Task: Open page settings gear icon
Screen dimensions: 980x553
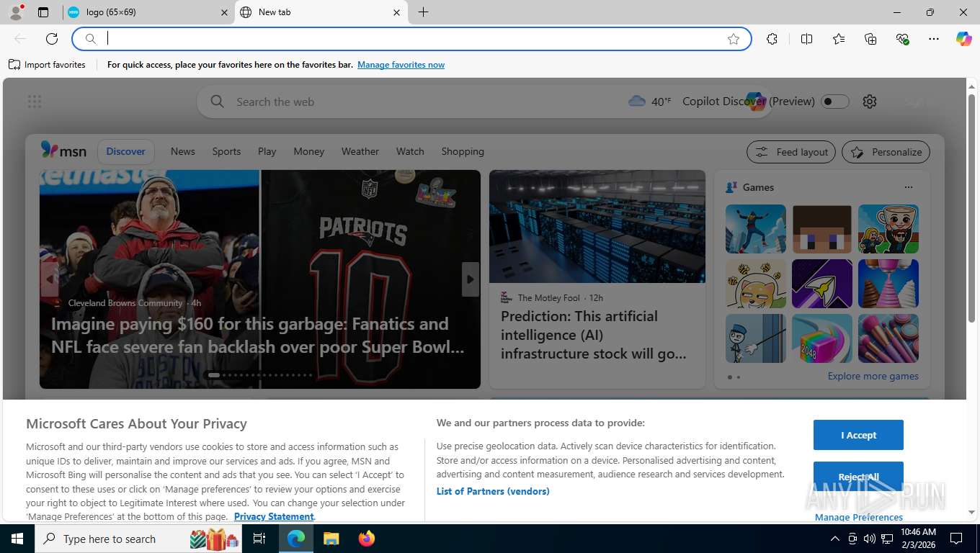Action: coord(870,102)
